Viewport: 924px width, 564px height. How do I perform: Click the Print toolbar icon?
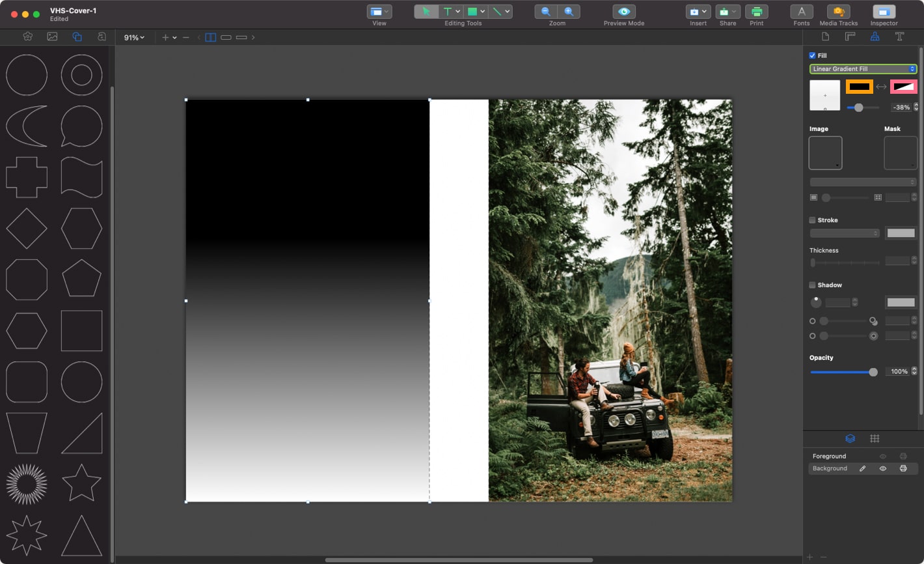(756, 12)
